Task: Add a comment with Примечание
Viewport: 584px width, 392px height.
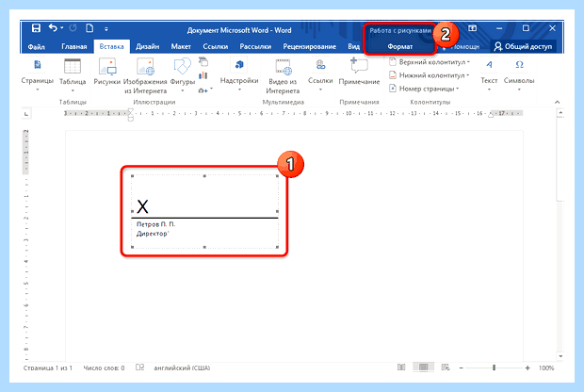Action: [359, 72]
